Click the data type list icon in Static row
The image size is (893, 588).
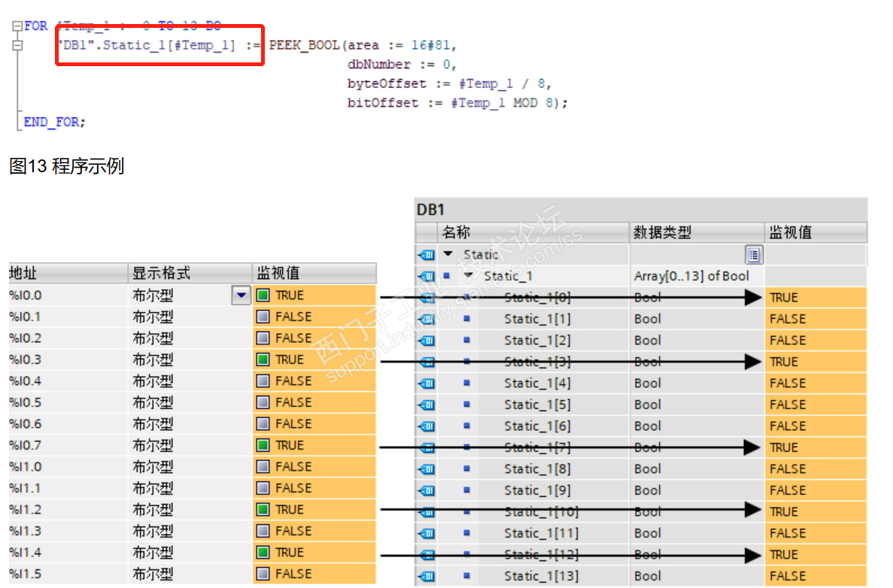[754, 255]
